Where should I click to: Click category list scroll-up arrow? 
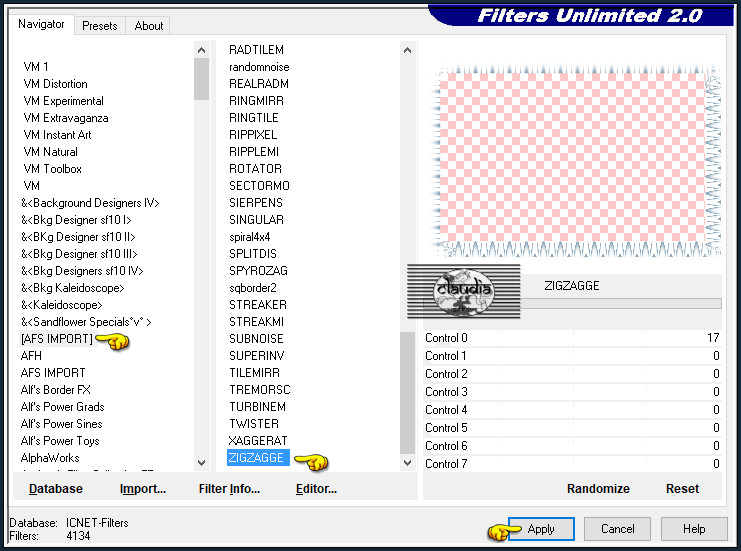(201, 50)
